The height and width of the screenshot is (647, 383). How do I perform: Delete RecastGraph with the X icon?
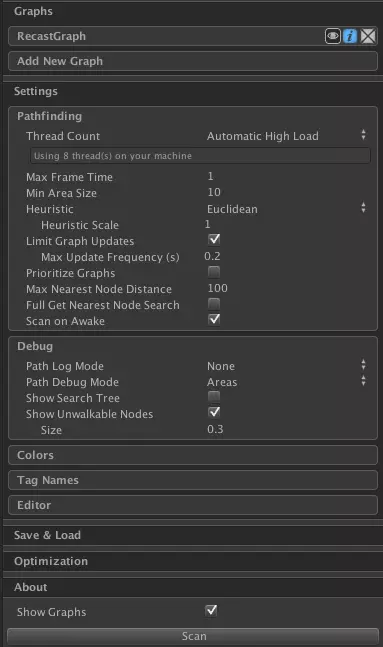pyautogui.click(x=368, y=36)
